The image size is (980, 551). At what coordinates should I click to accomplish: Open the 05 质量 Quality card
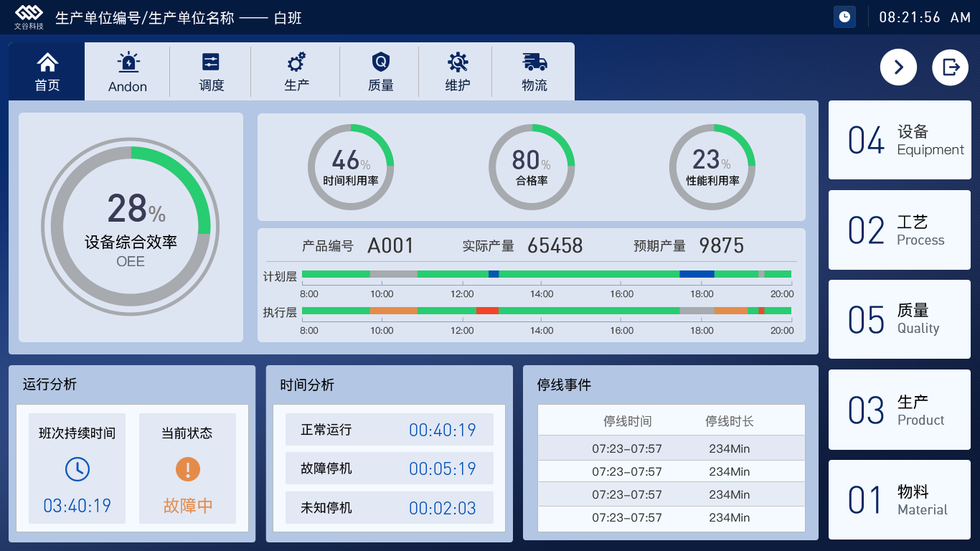900,319
